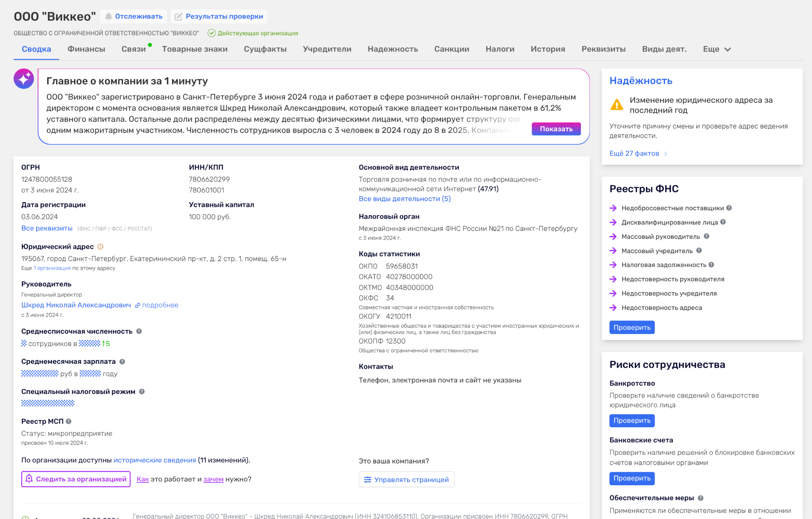This screenshot has height=519, width=812.
Task: Click the clock icon next to Юридический адрес
Action: pyautogui.click(x=100, y=247)
